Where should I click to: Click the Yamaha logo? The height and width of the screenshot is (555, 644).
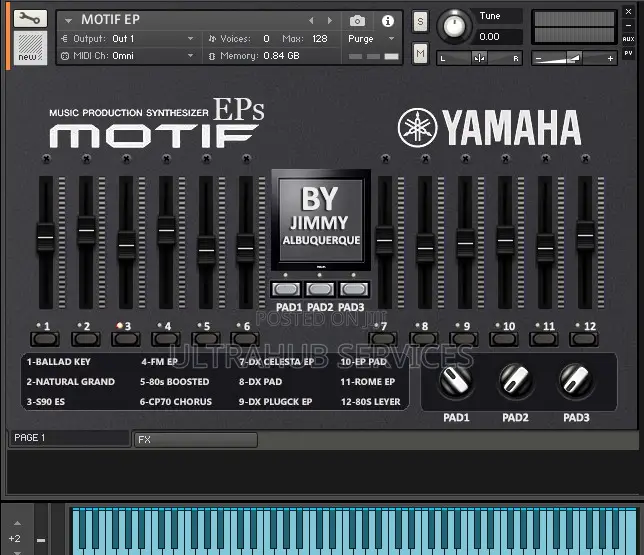click(489, 127)
